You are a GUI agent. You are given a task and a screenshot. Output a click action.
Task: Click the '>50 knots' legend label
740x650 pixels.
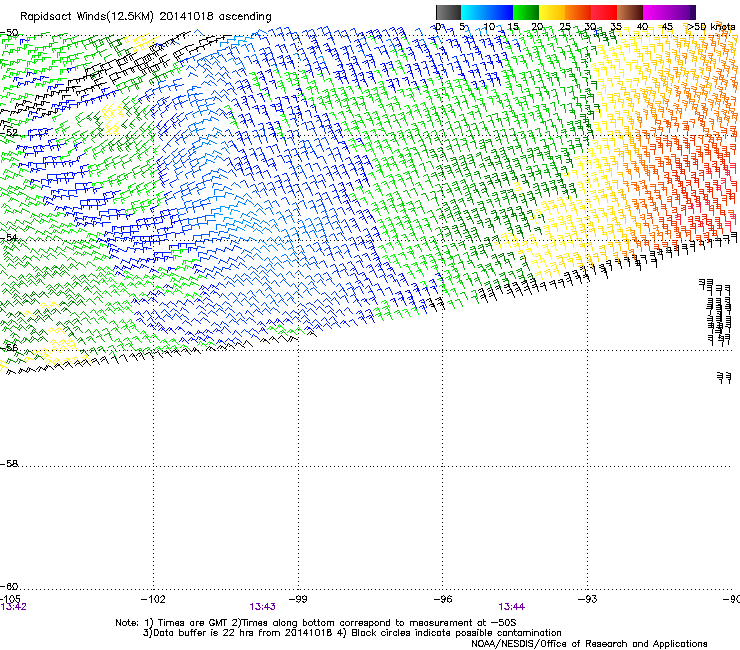pos(712,27)
